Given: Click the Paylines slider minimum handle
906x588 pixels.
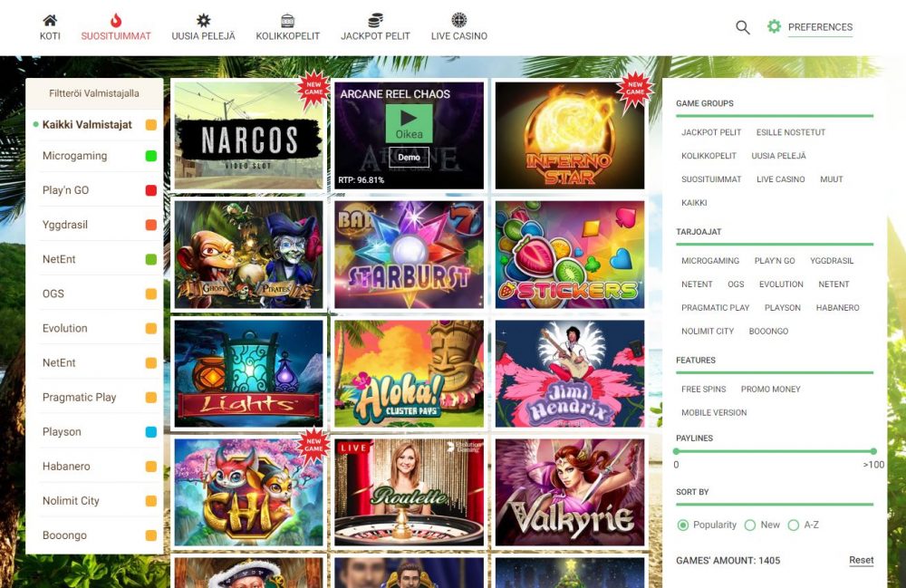Looking at the screenshot, I should (676, 451).
